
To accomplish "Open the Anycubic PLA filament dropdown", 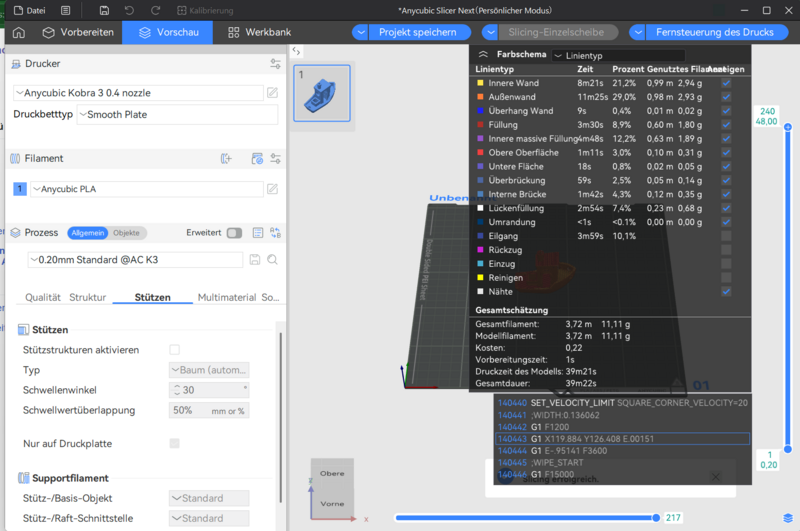I will pyautogui.click(x=147, y=189).
